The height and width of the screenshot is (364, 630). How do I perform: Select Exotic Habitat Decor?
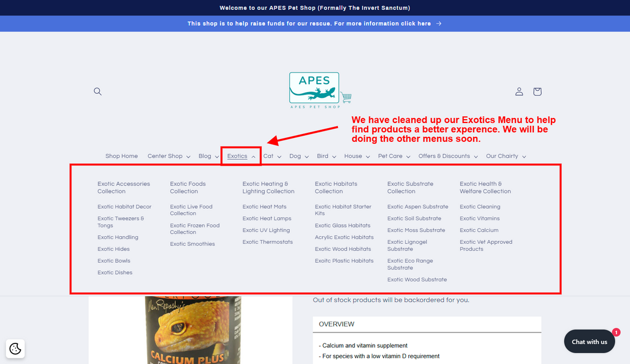click(124, 207)
